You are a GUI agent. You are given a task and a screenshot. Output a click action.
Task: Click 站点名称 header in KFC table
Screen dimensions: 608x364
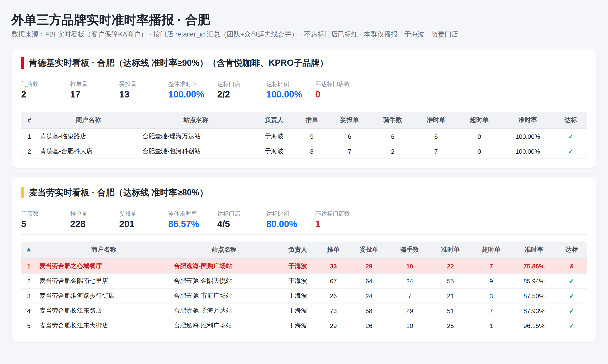point(196,120)
